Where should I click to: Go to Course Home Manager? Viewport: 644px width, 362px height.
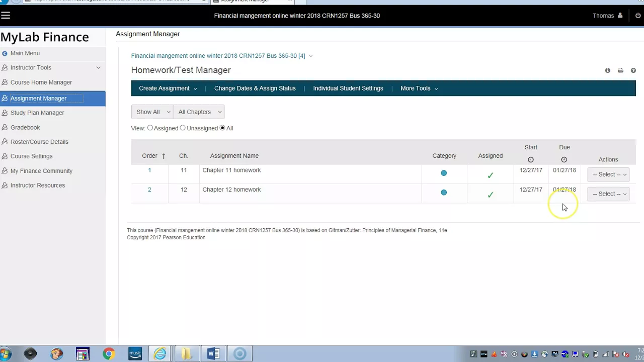(41, 82)
